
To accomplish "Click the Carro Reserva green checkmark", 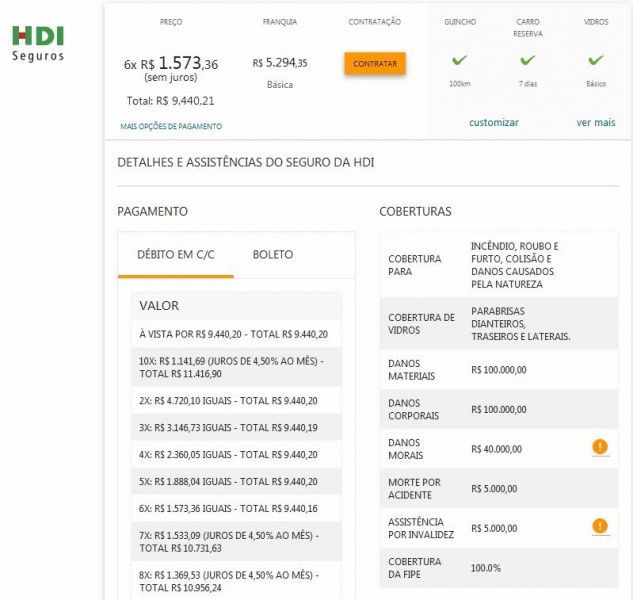I will point(527,60).
